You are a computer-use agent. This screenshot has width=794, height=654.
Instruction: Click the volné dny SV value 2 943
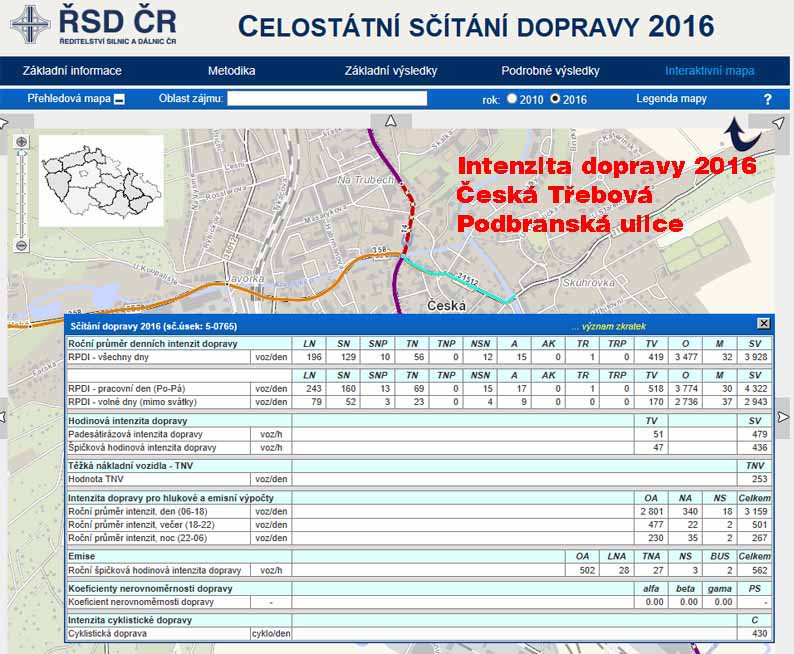click(755, 402)
